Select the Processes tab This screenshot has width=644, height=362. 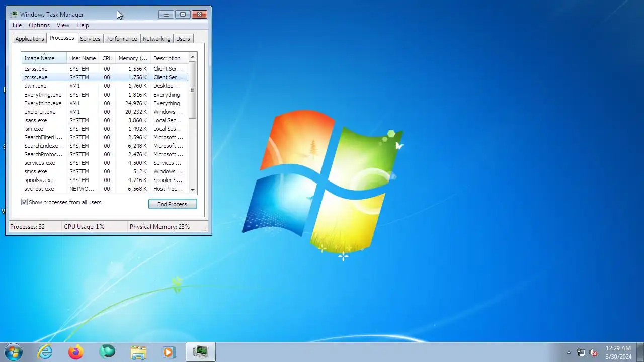62,38
